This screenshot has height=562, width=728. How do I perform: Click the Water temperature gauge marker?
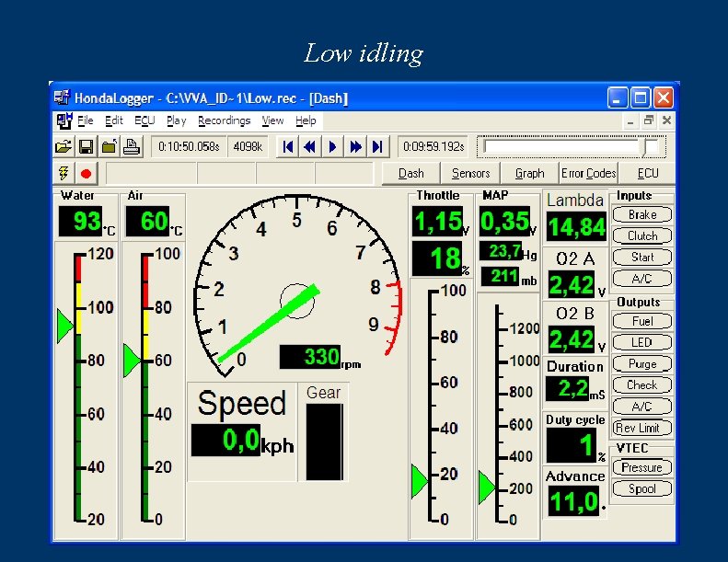click(65, 326)
